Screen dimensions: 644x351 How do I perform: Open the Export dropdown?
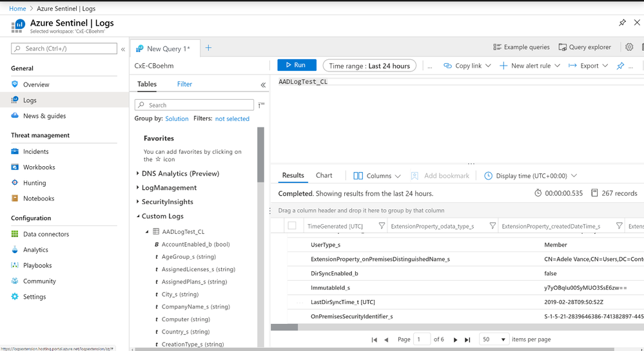tap(588, 66)
